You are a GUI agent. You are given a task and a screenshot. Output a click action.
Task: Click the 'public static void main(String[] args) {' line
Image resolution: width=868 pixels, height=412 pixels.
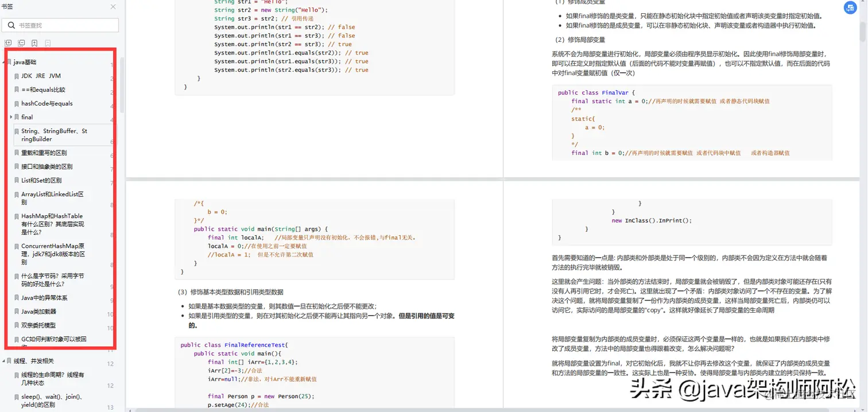click(261, 229)
